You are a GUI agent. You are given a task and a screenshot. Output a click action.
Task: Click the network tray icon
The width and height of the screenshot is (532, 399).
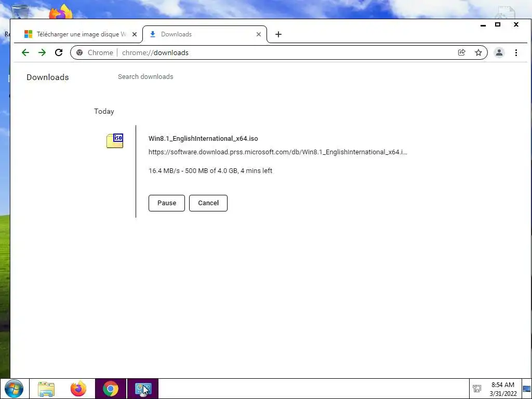pyautogui.click(x=477, y=389)
